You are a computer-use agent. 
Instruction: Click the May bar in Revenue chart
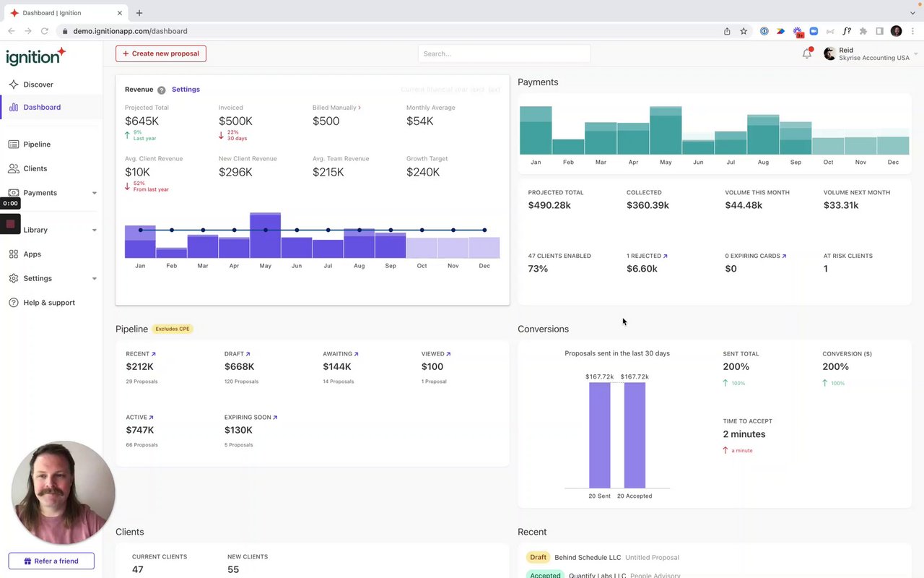tap(266, 236)
